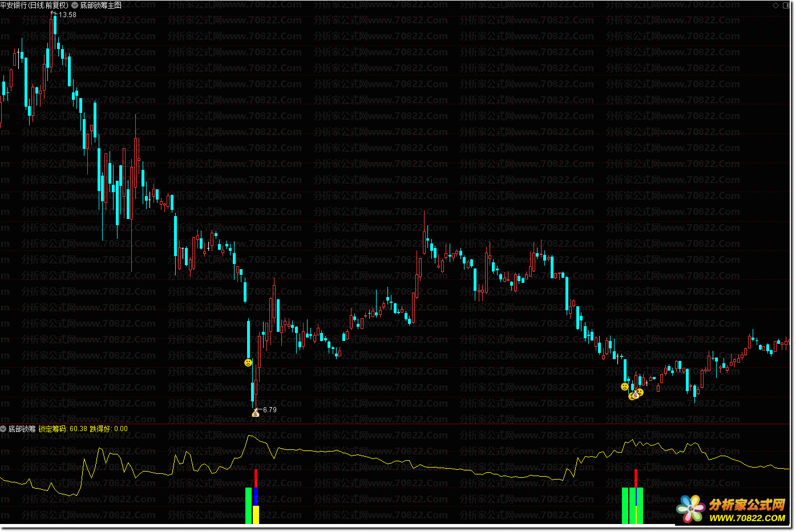This screenshot has height=532, width=796.
Task: Click the red bar top in left signal group
Action: 256,478
